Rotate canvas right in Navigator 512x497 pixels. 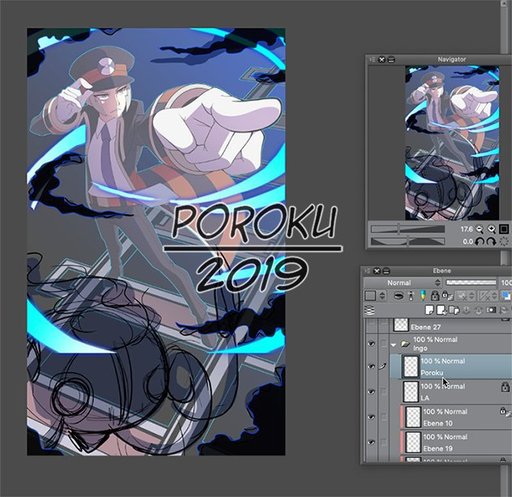tap(491, 242)
